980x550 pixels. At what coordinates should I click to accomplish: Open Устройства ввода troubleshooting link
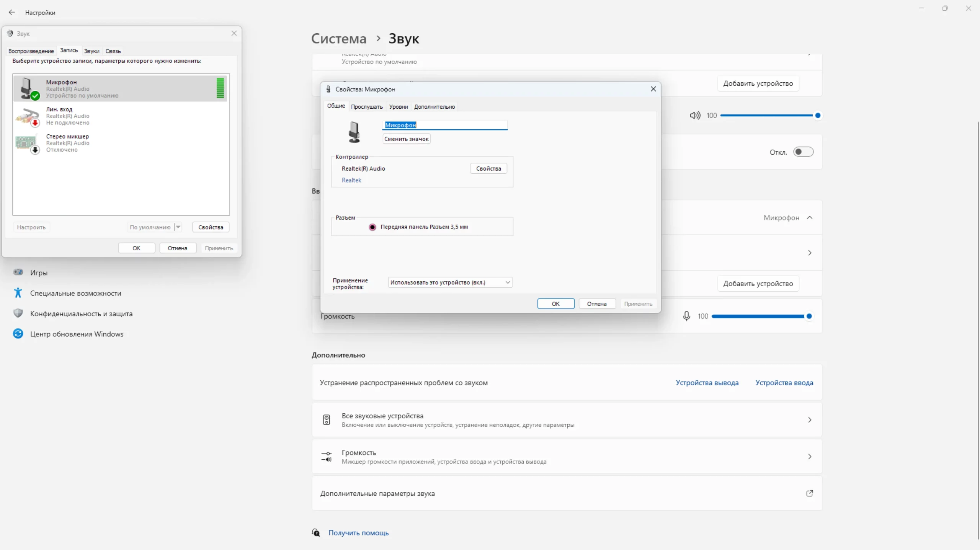(784, 383)
